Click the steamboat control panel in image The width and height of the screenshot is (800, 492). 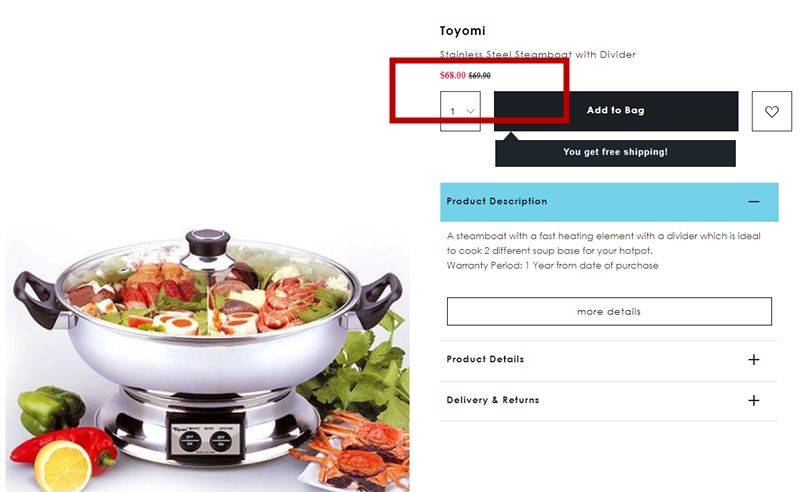coord(206,439)
